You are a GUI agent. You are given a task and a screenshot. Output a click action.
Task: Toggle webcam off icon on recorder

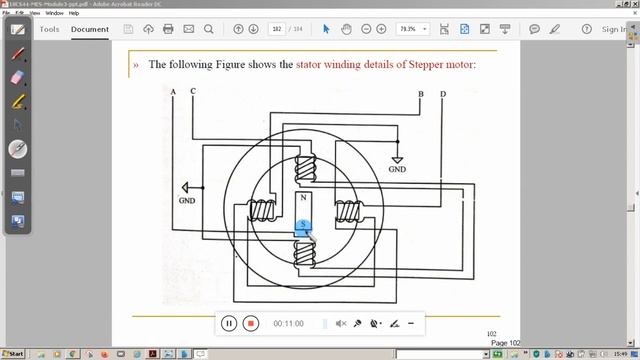coord(375,324)
